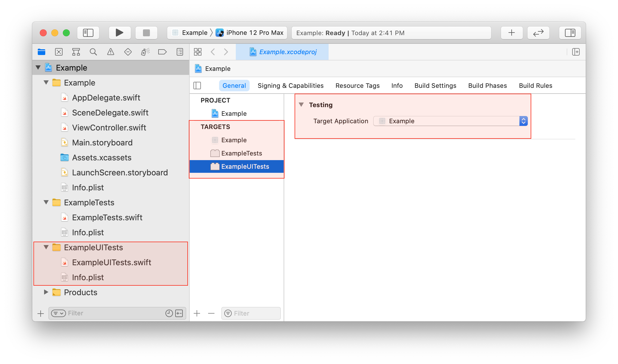Collapse the Example group folder
Viewport: 618px width, 364px height.
[x=46, y=83]
